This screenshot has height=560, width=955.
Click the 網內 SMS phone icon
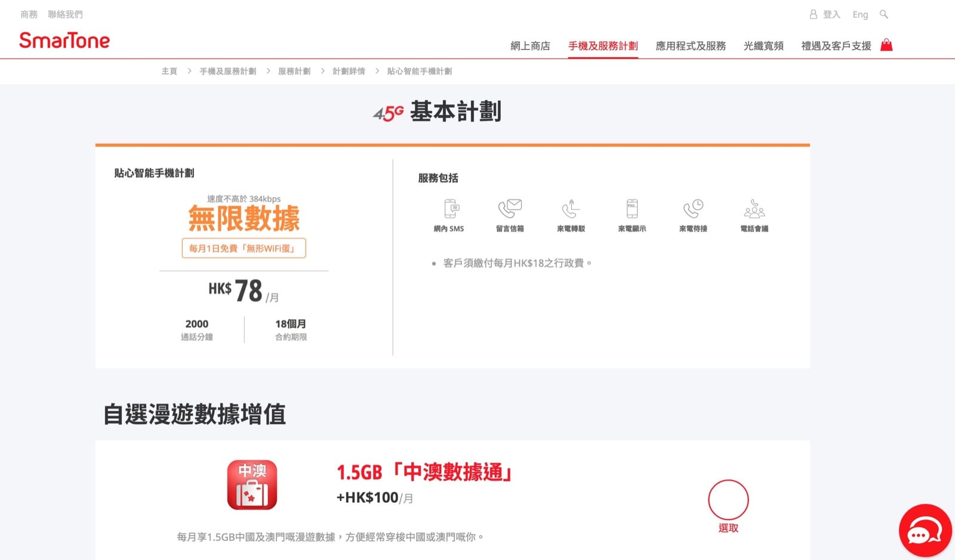(x=452, y=209)
